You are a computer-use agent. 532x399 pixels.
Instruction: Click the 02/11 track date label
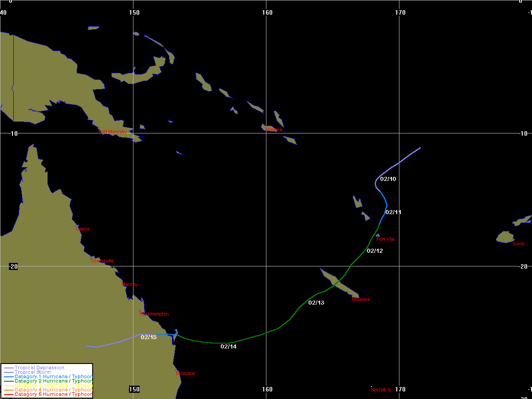tap(393, 212)
